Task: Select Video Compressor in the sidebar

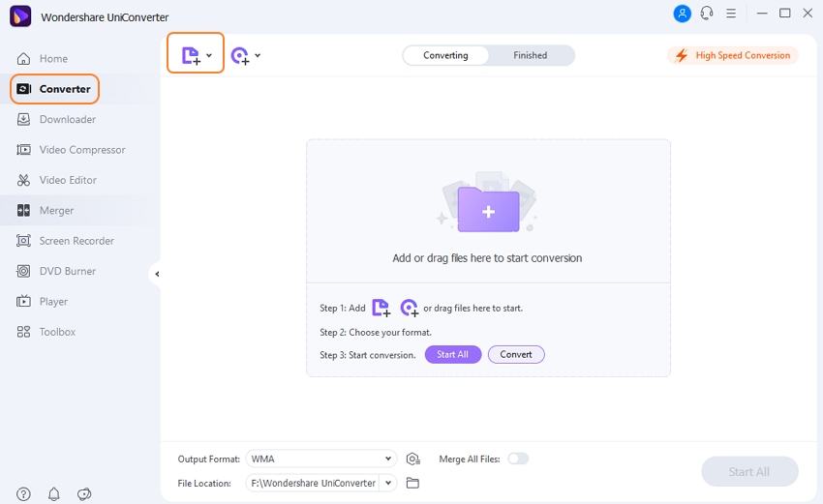Action: [x=81, y=150]
